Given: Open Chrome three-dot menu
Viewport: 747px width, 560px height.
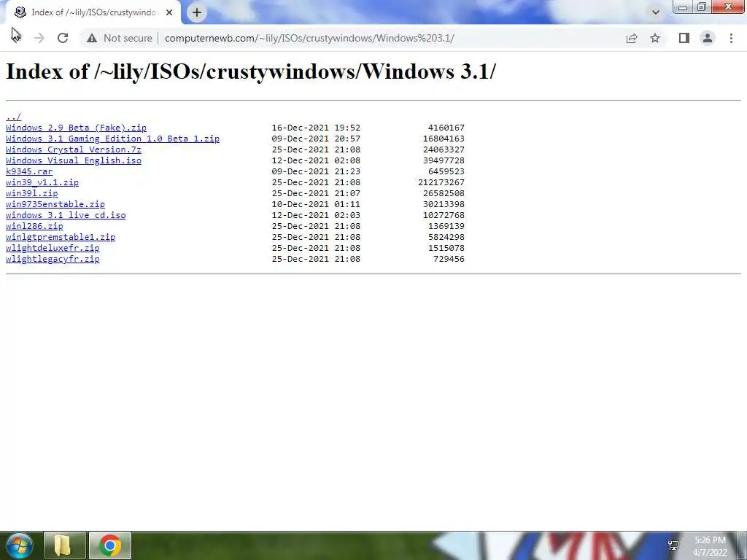Looking at the screenshot, I should [x=731, y=38].
